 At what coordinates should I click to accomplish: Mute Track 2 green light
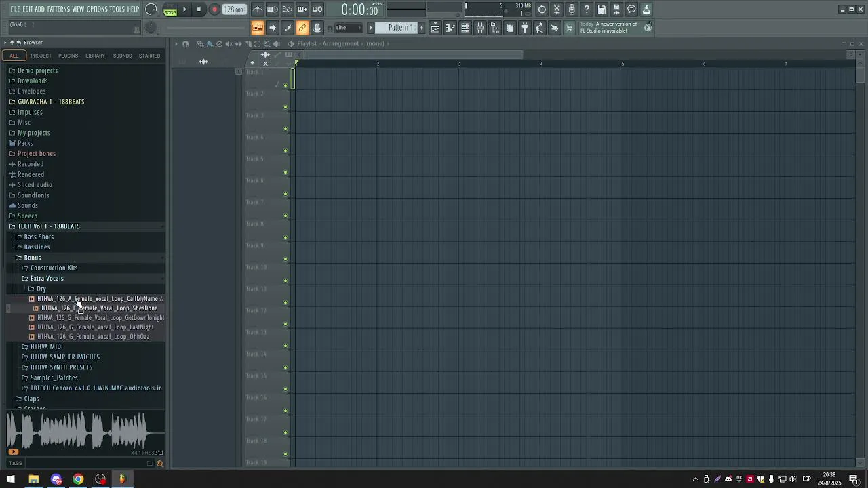click(285, 107)
